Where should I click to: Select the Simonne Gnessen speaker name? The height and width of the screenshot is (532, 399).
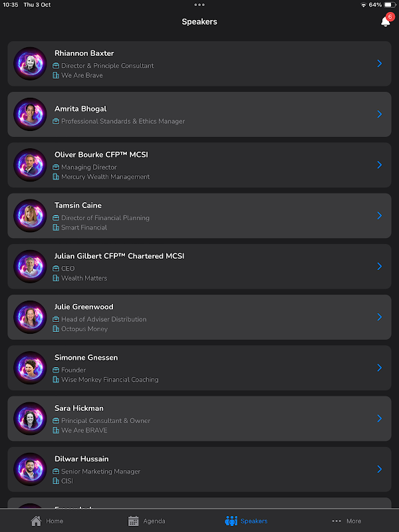(x=86, y=357)
